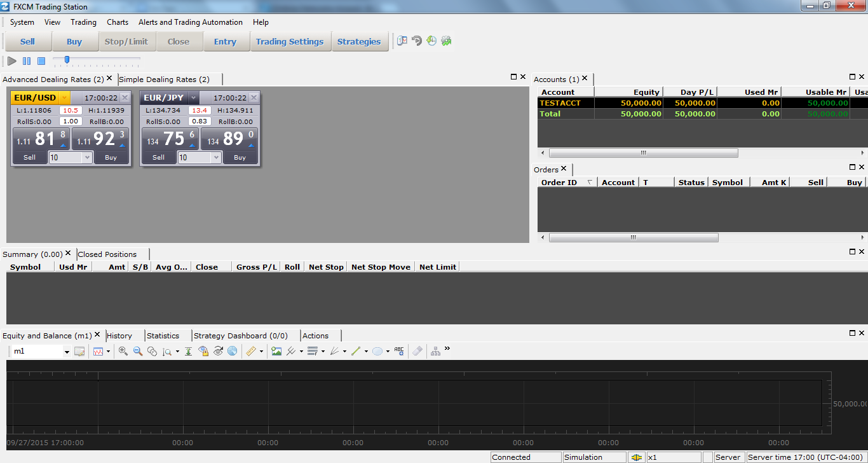Viewport: 868px width, 463px height.
Task: Open EUR/JPY symbol dropdown arrow
Action: coord(194,98)
